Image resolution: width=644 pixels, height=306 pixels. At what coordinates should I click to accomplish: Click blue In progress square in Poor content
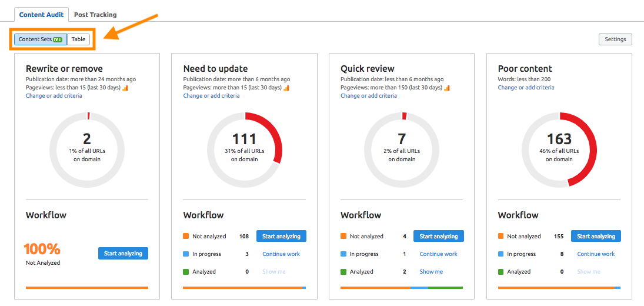point(501,254)
